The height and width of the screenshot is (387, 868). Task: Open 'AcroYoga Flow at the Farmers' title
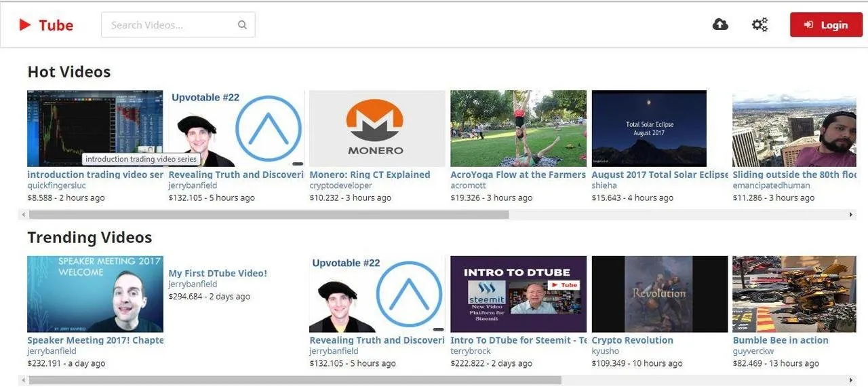[518, 174]
